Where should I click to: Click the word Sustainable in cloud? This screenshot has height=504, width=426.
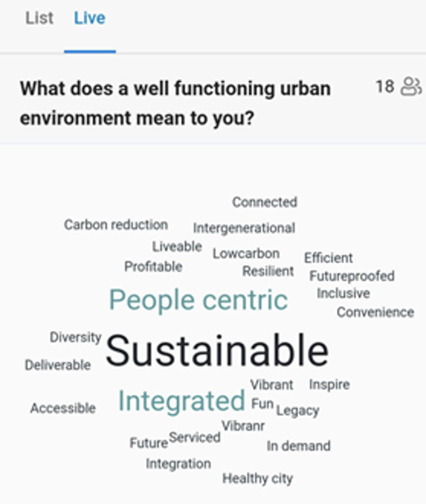[217, 351]
